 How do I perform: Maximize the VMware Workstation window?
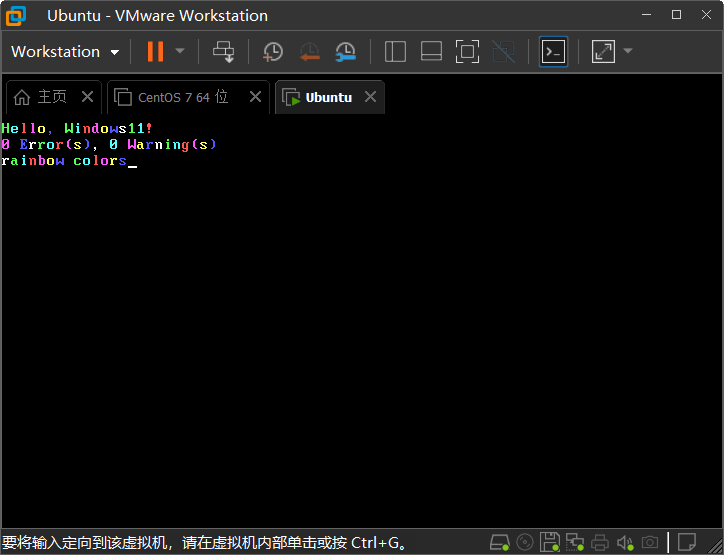click(x=676, y=15)
